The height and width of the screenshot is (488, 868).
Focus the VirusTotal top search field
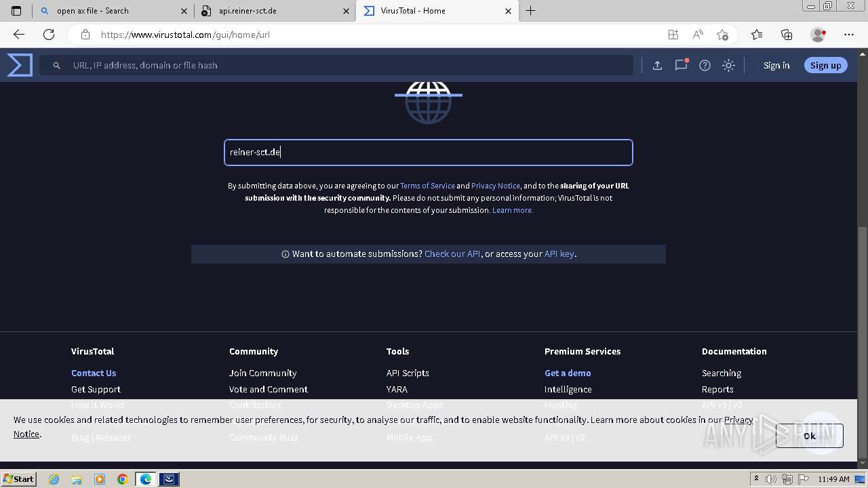336,65
